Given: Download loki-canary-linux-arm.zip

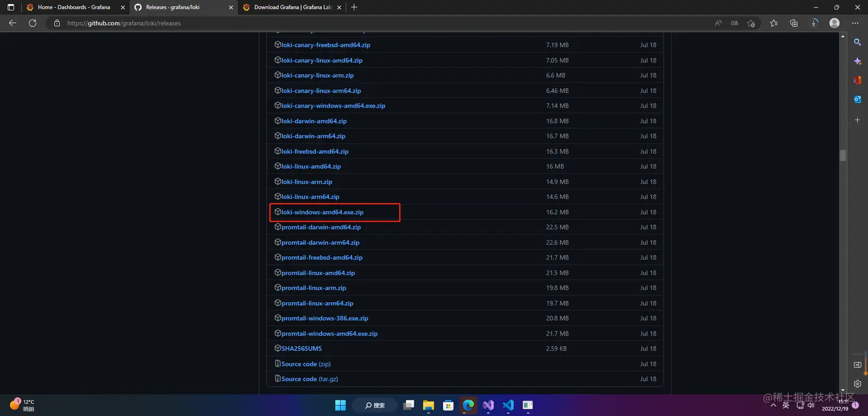Looking at the screenshot, I should pos(317,75).
